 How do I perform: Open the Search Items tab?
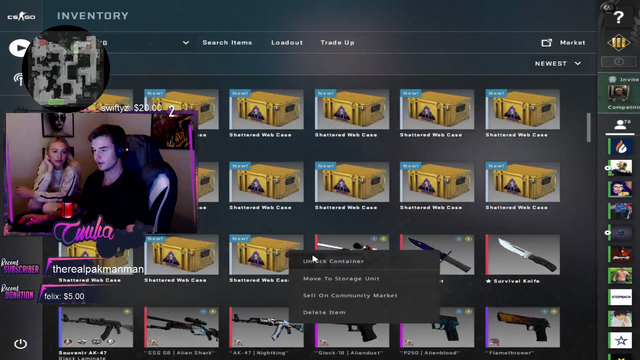227,42
